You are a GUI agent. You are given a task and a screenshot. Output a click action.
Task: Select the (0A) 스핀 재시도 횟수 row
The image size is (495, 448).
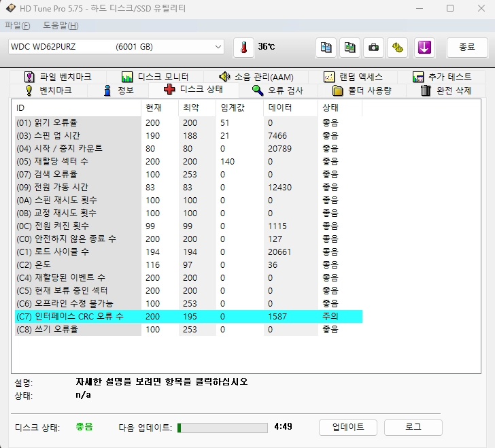[188, 200]
